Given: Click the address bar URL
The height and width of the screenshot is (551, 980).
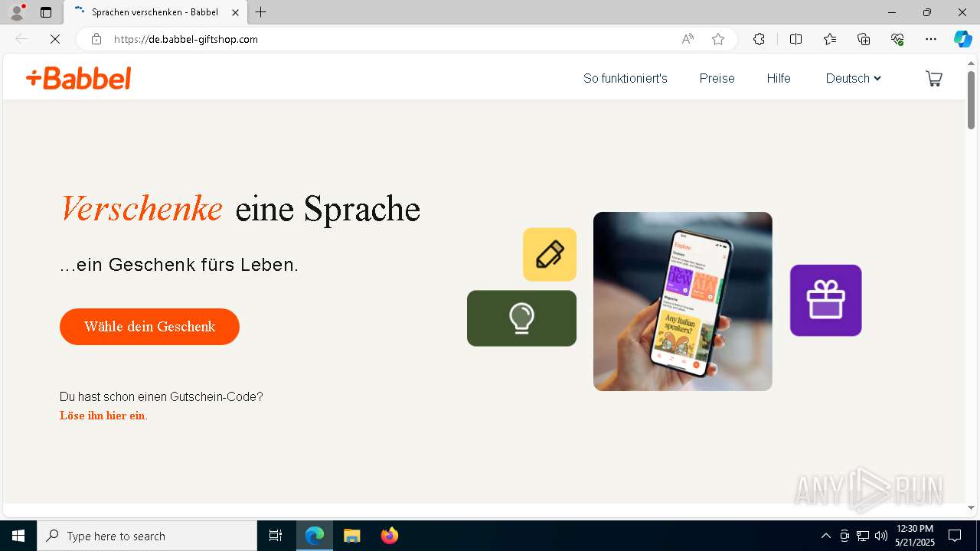Looking at the screenshot, I should [x=186, y=39].
